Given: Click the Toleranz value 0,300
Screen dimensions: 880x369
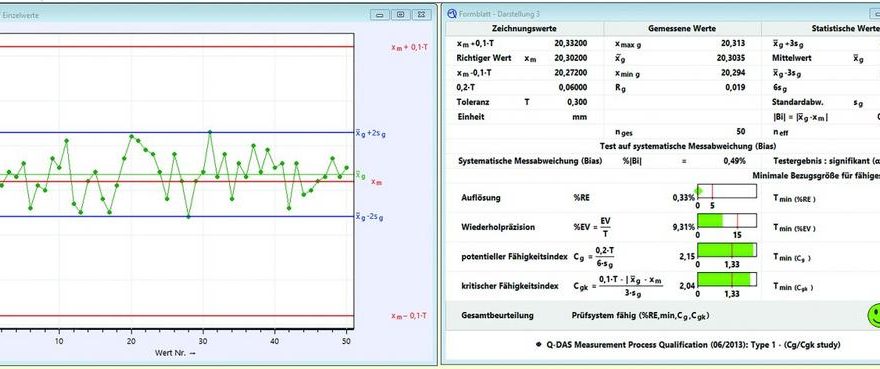Looking at the screenshot, I should 577,102.
